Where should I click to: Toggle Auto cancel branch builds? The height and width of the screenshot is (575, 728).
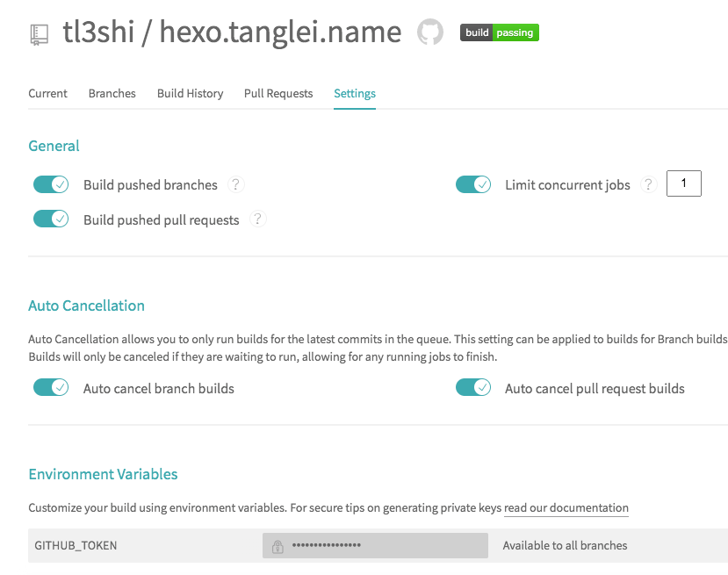51,388
